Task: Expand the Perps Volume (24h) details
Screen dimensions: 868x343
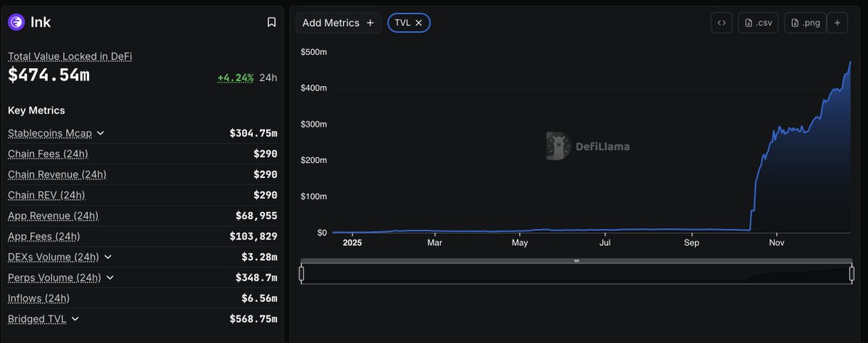Action: click(109, 277)
